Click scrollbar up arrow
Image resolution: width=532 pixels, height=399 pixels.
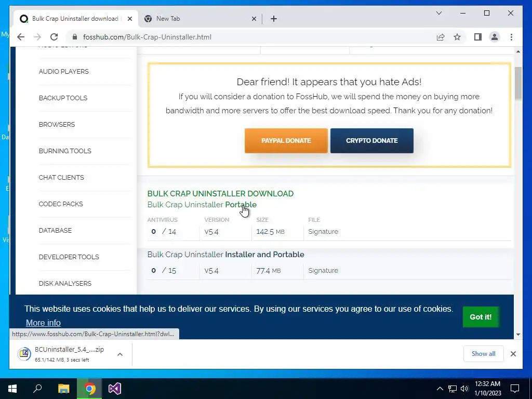pyautogui.click(x=518, y=51)
